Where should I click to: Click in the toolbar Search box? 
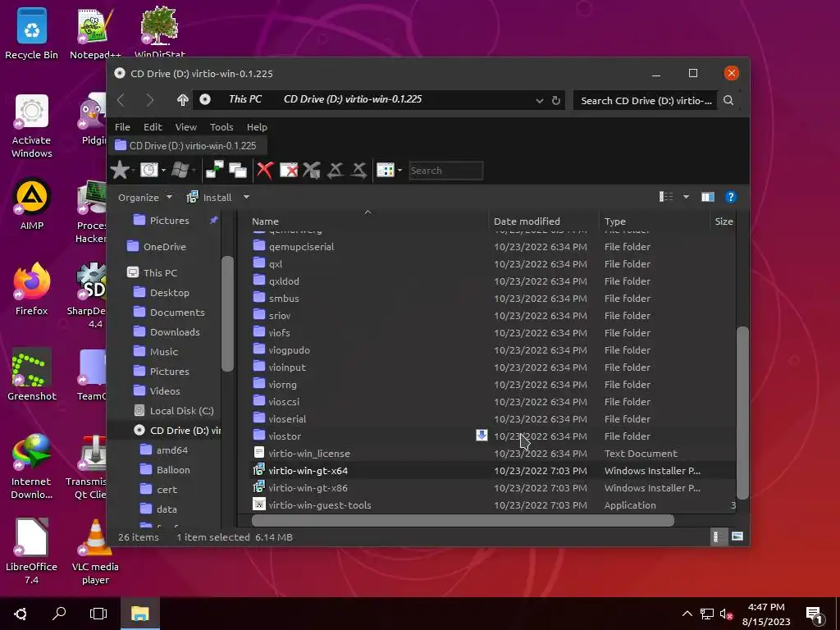[x=445, y=171]
